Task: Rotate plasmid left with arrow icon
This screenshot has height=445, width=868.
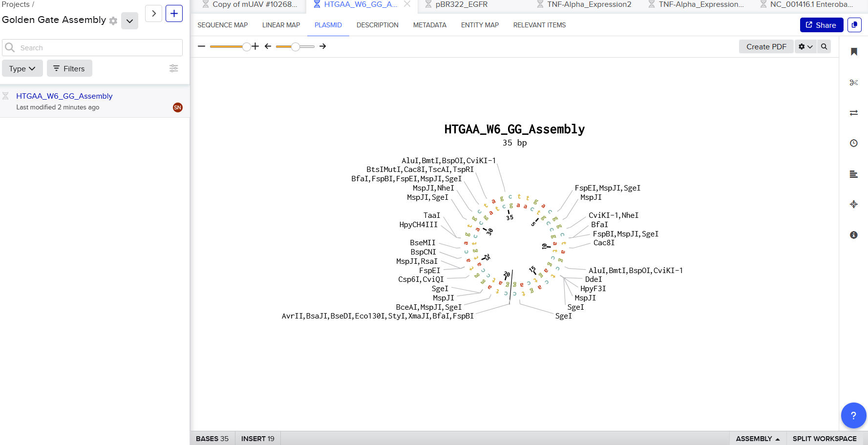Action: point(268,46)
